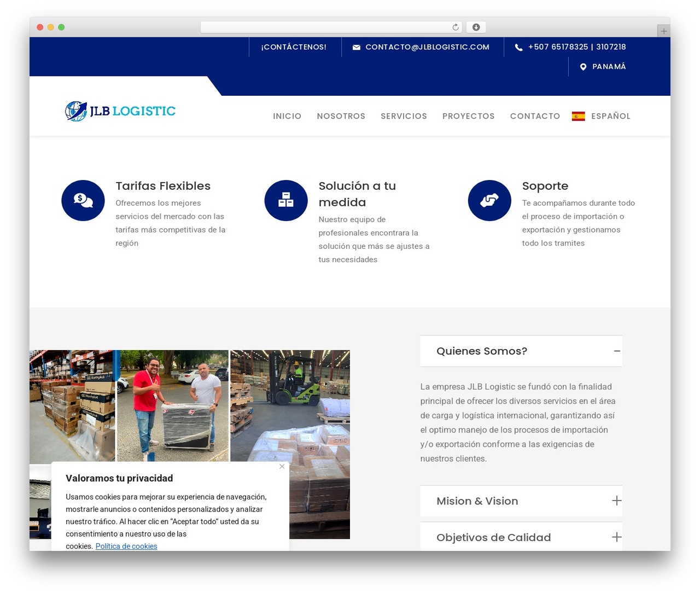The height and width of the screenshot is (593, 700).
Task: Open the Política de cookies link
Action: (126, 546)
